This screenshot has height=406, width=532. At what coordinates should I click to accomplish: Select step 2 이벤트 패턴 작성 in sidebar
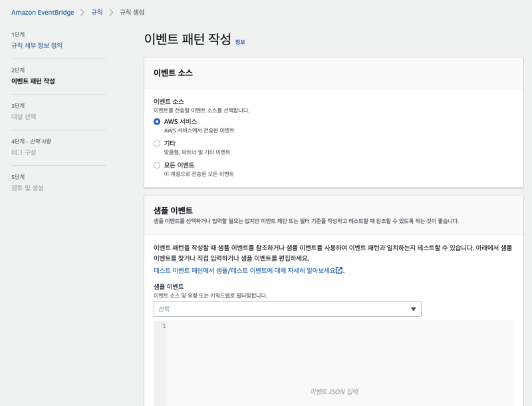[x=33, y=81]
